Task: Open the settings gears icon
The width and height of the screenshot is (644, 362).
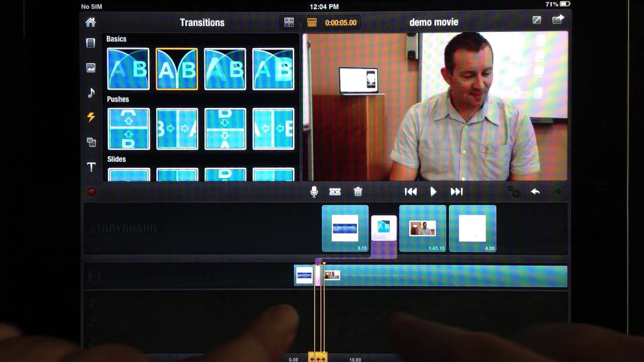Action: pos(513,192)
